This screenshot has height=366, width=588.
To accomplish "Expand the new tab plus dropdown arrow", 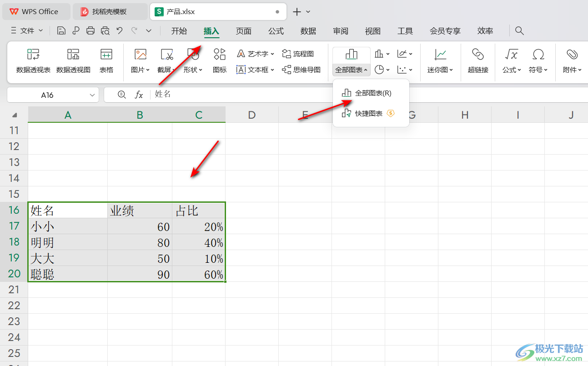I will pos(308,12).
